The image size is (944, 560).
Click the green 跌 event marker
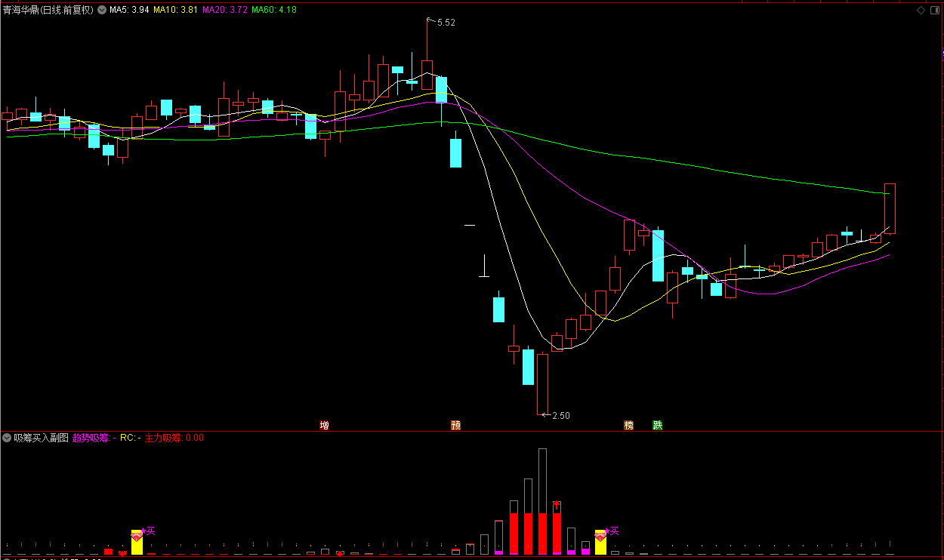tap(658, 426)
